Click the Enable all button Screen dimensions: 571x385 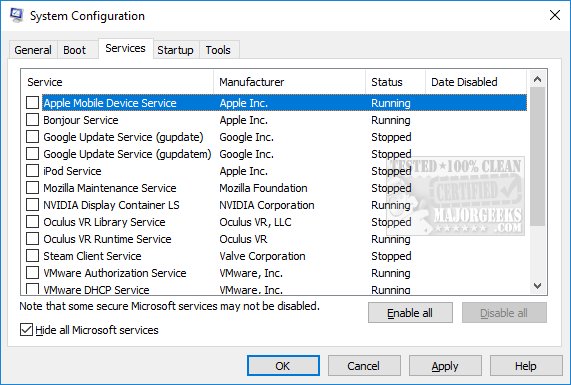(410, 313)
